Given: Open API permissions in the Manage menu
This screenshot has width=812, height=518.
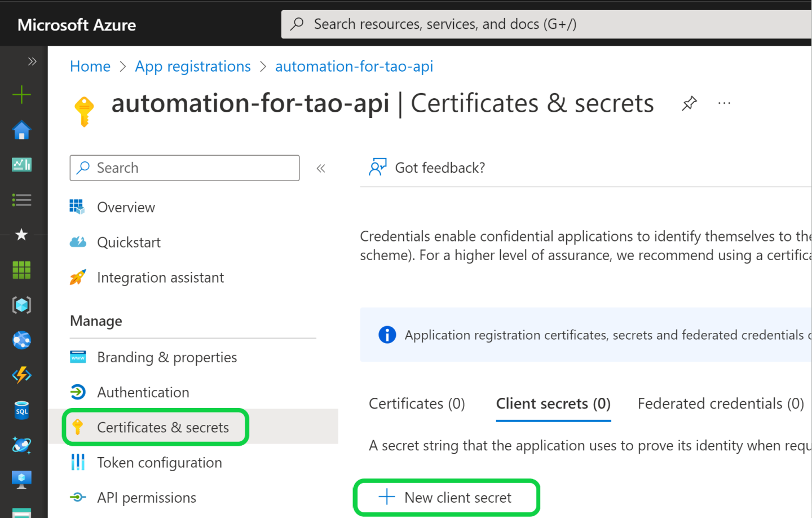Looking at the screenshot, I should coord(147,498).
